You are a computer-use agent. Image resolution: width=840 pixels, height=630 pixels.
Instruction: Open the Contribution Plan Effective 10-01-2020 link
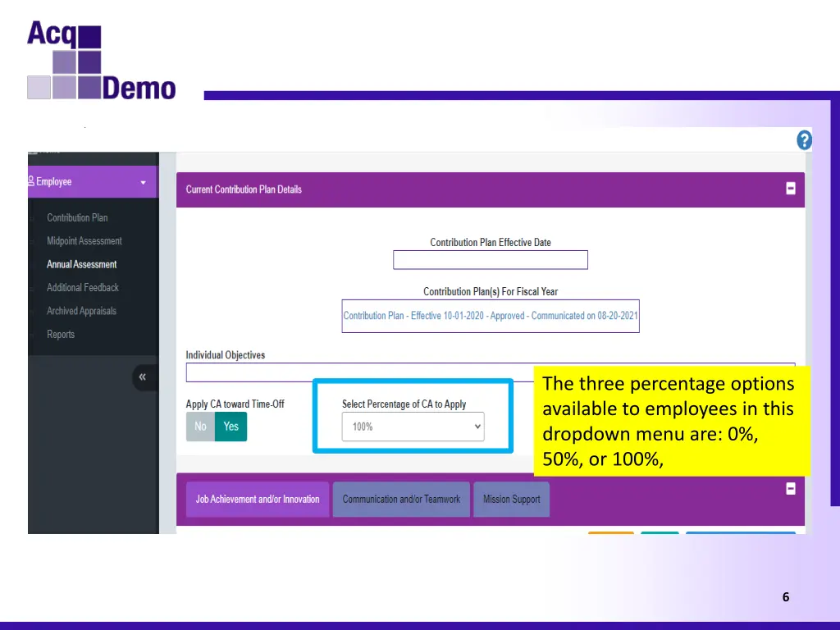[x=491, y=316]
